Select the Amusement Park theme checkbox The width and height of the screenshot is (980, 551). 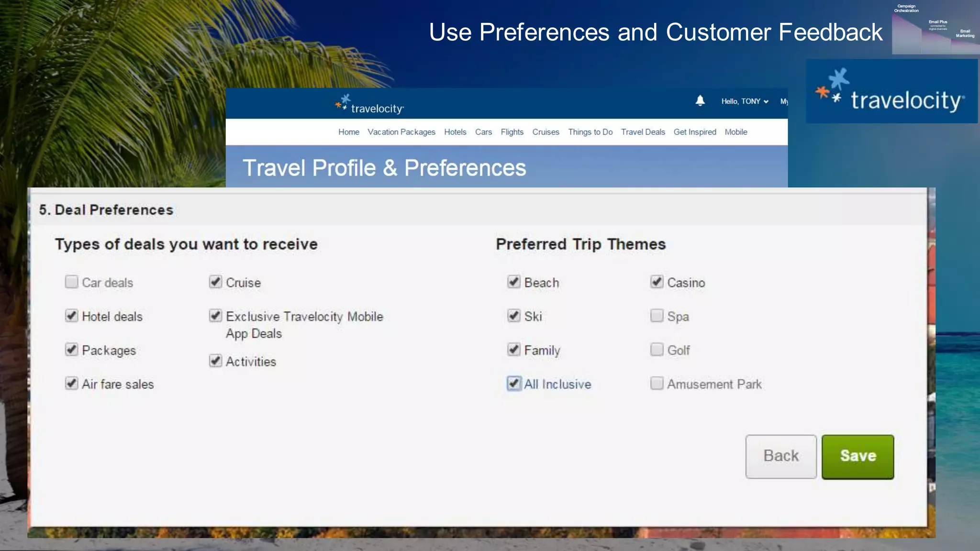(657, 384)
